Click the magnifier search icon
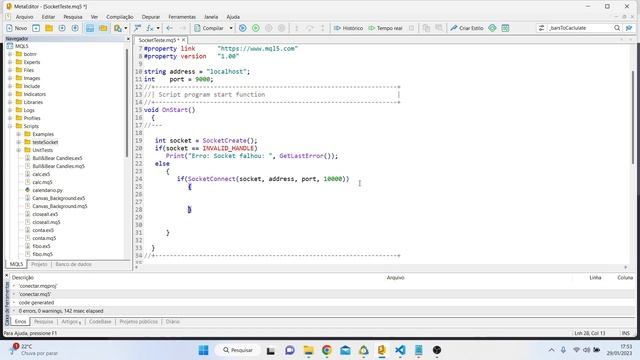 (617, 28)
